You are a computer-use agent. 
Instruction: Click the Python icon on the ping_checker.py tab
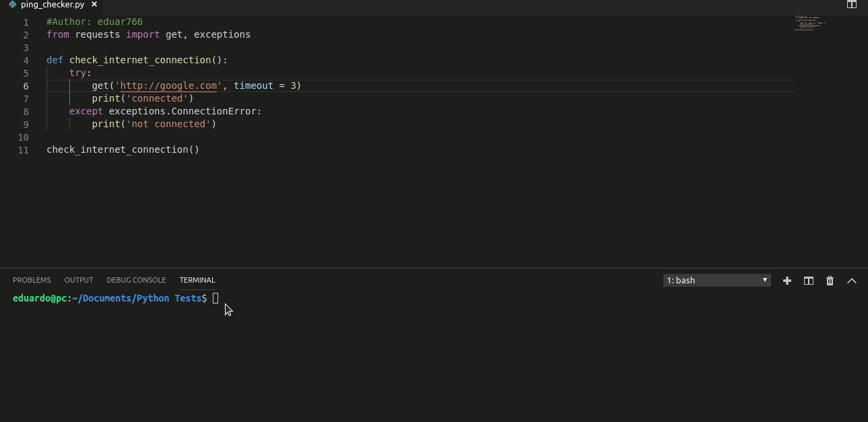click(11, 4)
